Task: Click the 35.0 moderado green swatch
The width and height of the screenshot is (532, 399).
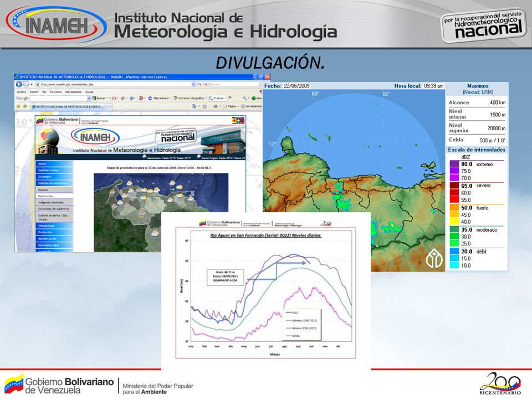Action: point(454,229)
